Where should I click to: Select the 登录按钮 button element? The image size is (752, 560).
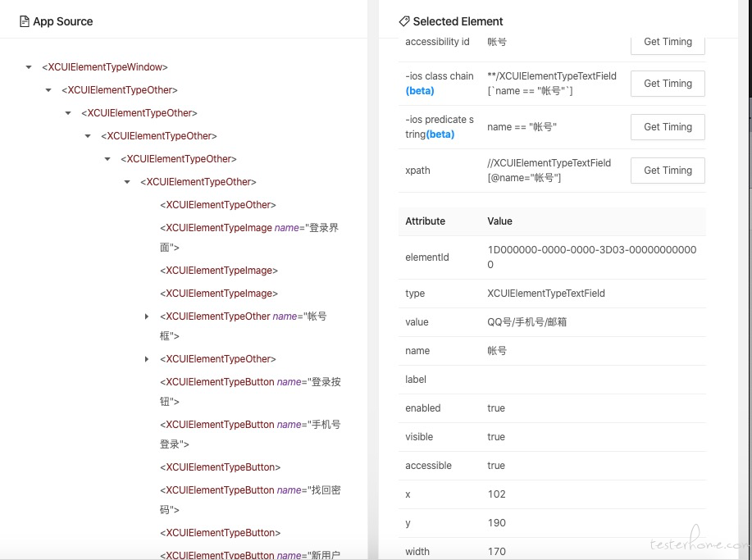pos(250,392)
